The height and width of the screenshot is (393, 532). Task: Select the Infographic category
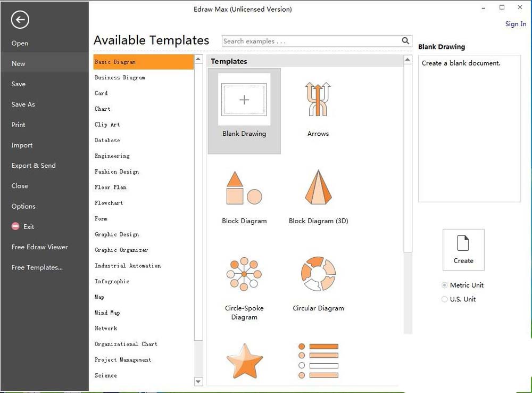(112, 281)
